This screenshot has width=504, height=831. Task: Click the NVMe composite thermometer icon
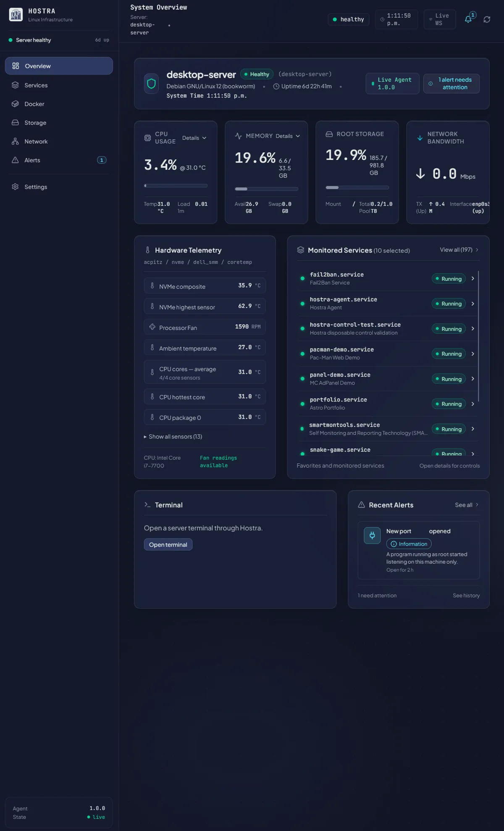(152, 286)
